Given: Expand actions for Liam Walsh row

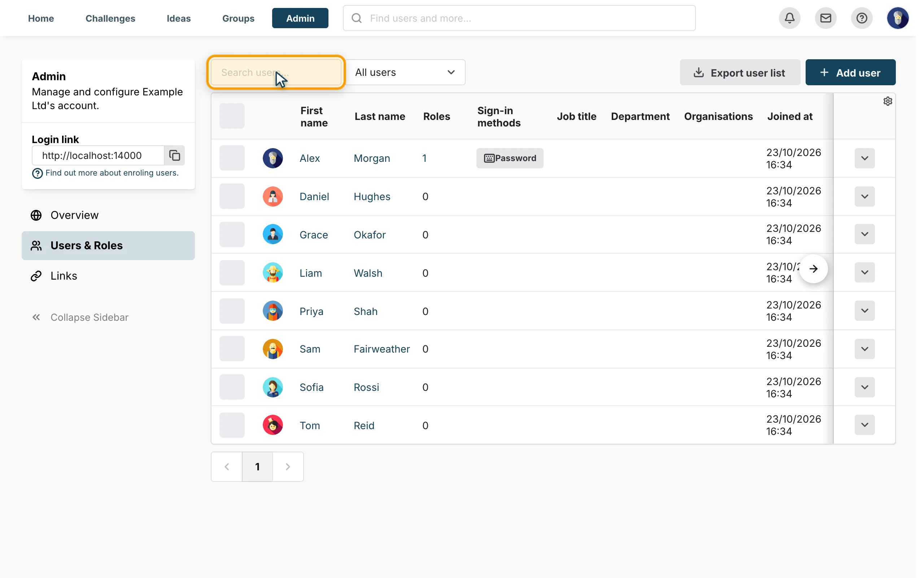Looking at the screenshot, I should pyautogui.click(x=864, y=272).
